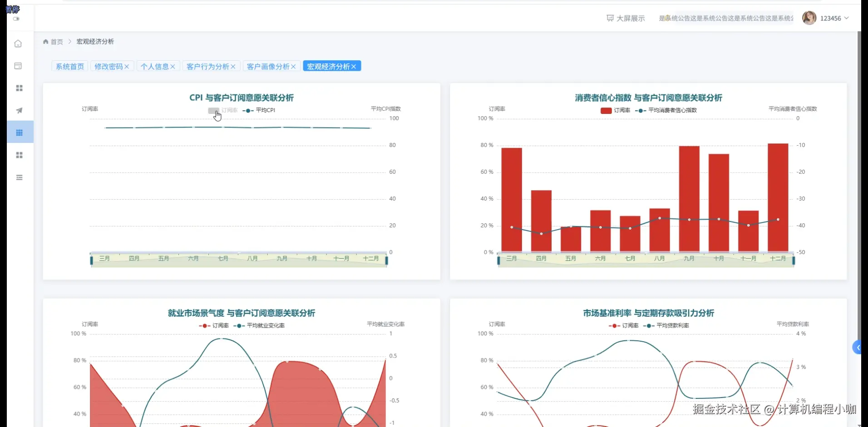This screenshot has height=427, width=868.
Task: Click the scrolling 系统公告 announcement text
Action: (726, 18)
